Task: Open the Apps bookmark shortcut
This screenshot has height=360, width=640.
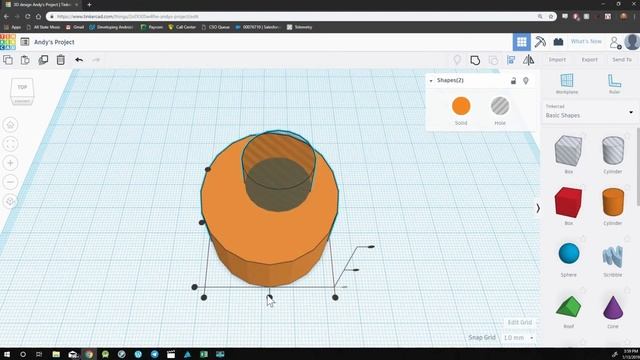Action: (12, 27)
